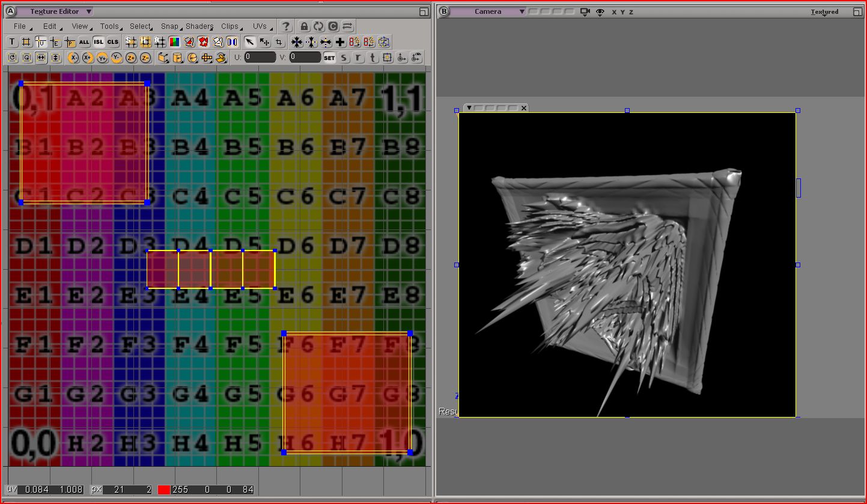Open the Texture Editor title dropdown arrow
The image size is (867, 504).
click(88, 11)
